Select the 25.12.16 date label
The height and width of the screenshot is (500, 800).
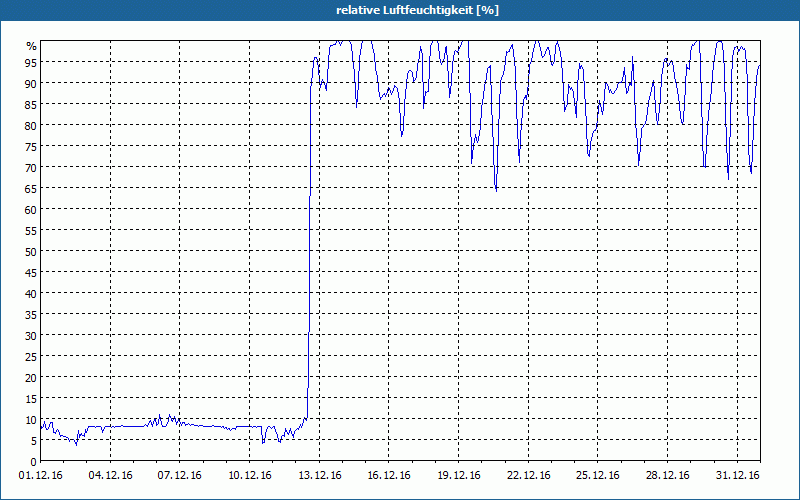[x=597, y=476]
